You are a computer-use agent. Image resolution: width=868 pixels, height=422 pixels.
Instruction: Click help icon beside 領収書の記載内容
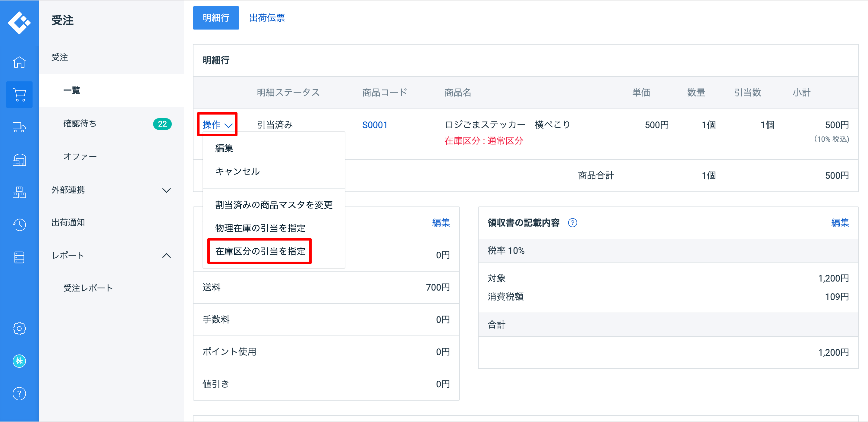tap(572, 223)
